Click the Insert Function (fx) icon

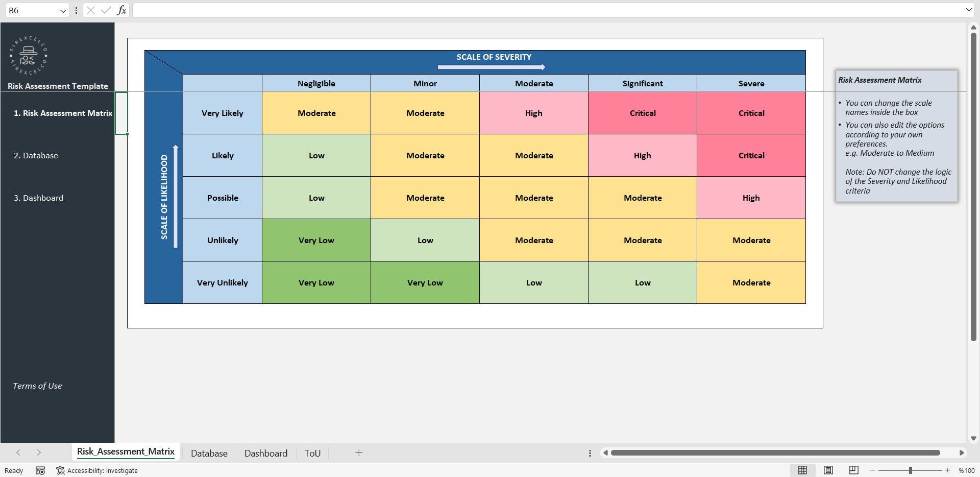click(121, 10)
